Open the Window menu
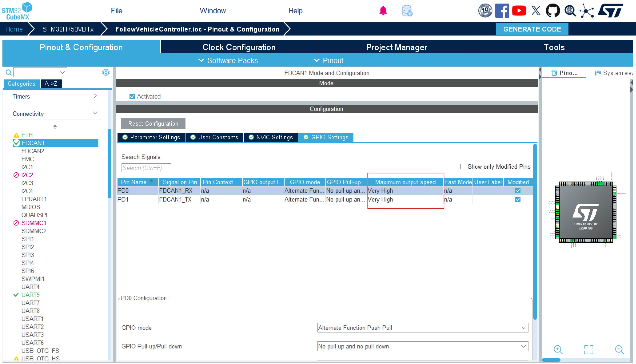Screen dimensions: 636x364 [x=212, y=11]
